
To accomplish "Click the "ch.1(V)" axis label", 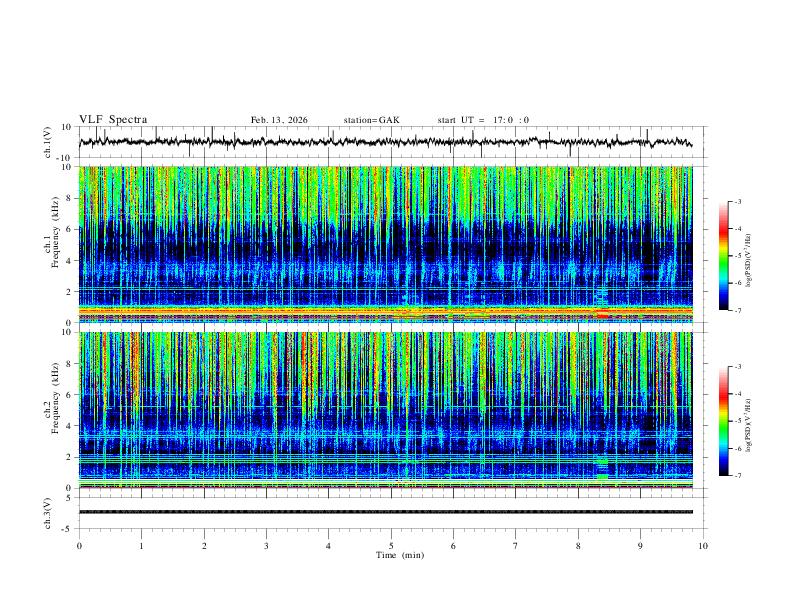I will [x=48, y=142].
